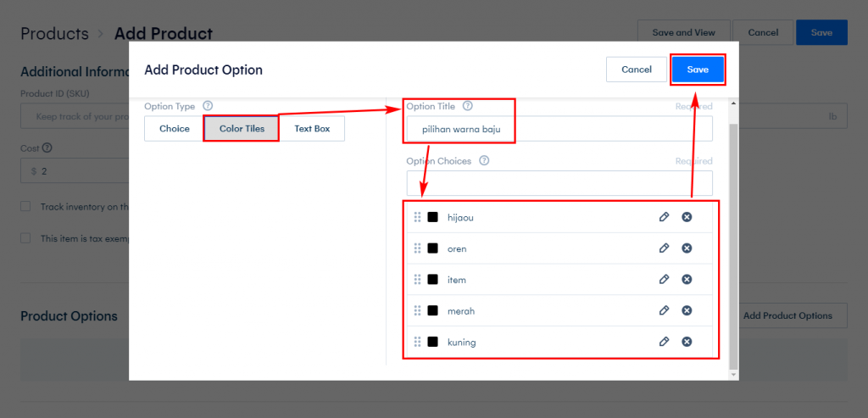Go to Products breadcrumb link
Image resolution: width=868 pixels, height=418 pixels.
(54, 33)
